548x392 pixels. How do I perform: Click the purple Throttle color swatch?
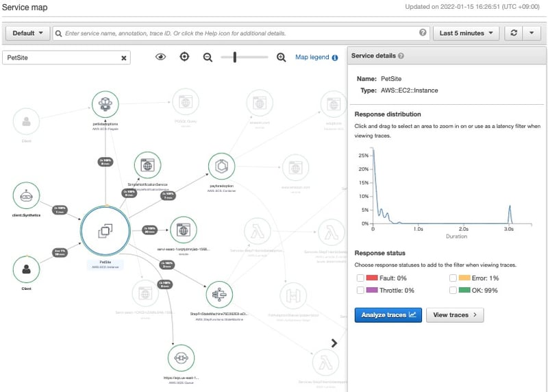(x=372, y=290)
